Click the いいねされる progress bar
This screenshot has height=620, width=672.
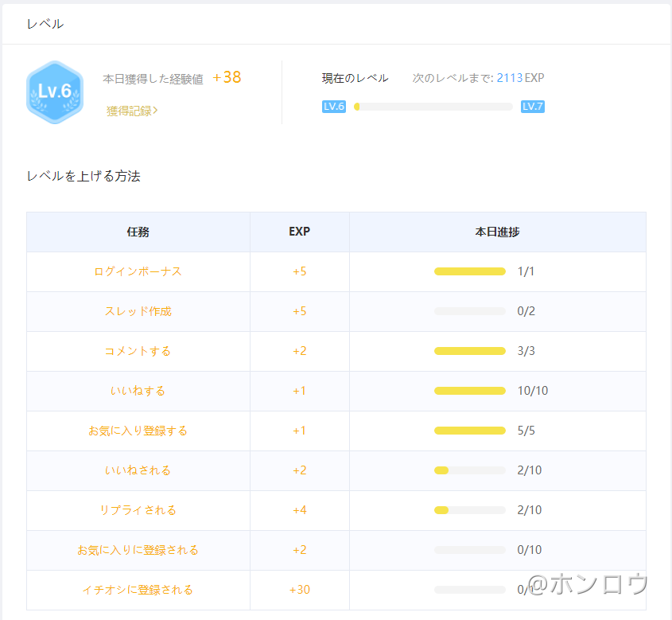click(469, 470)
